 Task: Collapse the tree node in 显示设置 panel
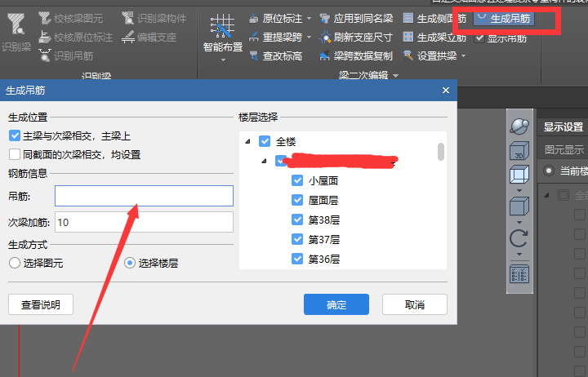546,195
